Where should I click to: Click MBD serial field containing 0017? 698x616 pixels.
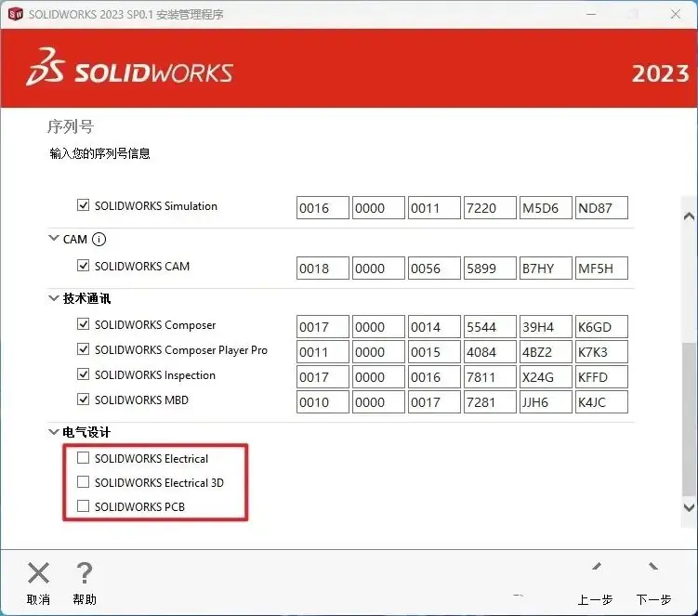(434, 402)
